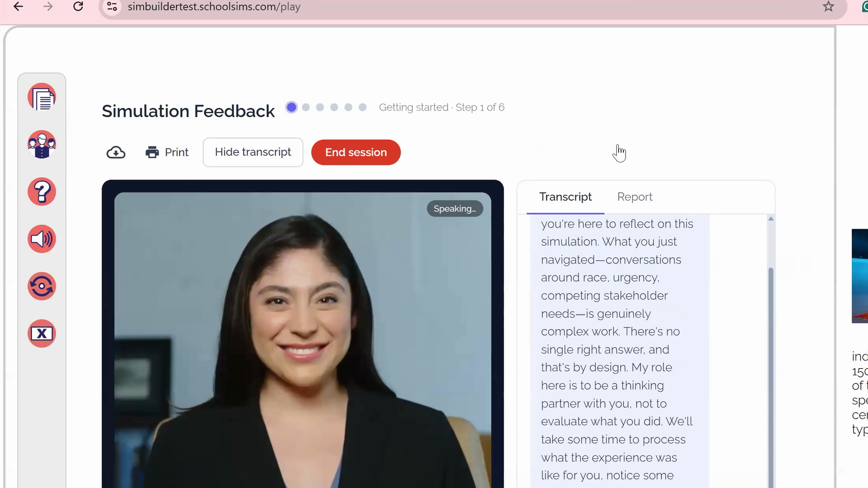Click the transcript scroll up arrow

(x=771, y=219)
